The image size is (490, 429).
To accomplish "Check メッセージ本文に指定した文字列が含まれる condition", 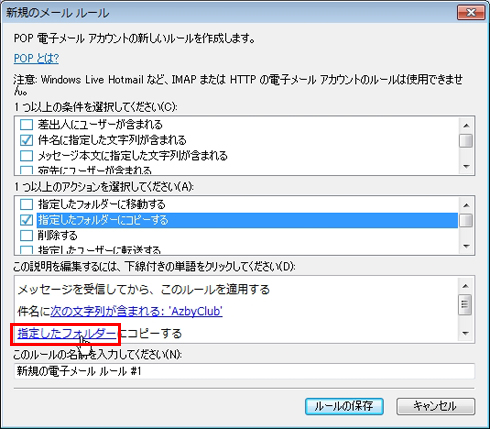I will pyautogui.click(x=26, y=156).
